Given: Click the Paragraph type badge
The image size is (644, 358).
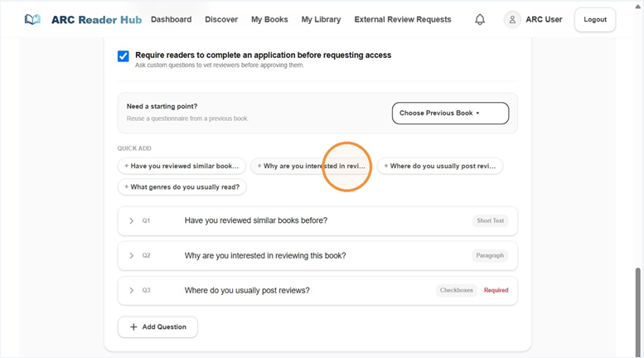Looking at the screenshot, I should click(x=490, y=255).
